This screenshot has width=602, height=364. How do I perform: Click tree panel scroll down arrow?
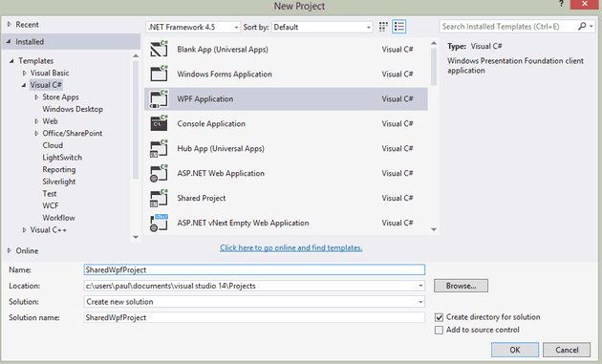click(x=136, y=237)
